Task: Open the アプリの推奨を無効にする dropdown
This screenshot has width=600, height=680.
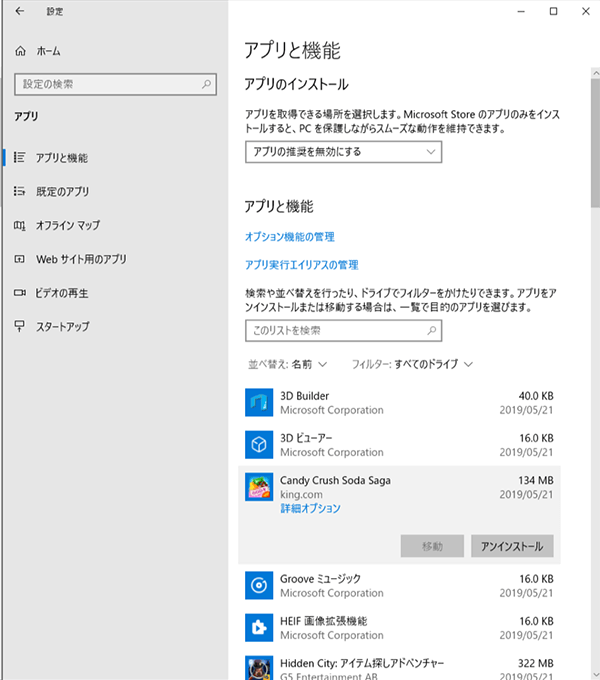Action: pos(343,152)
